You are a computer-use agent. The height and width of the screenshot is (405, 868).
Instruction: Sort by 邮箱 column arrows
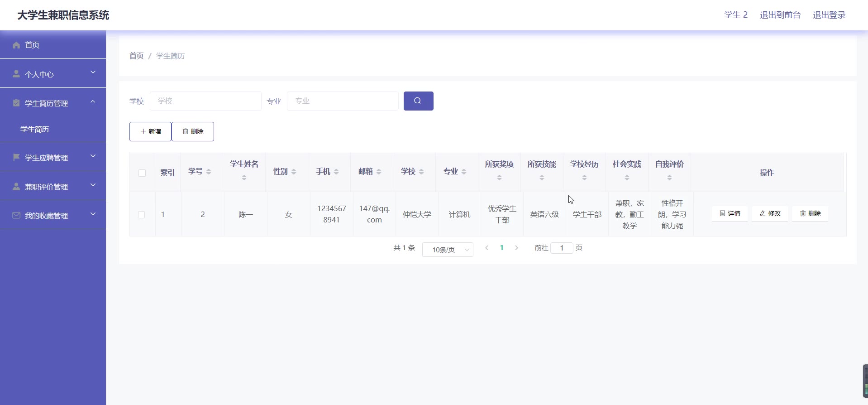pos(379,171)
